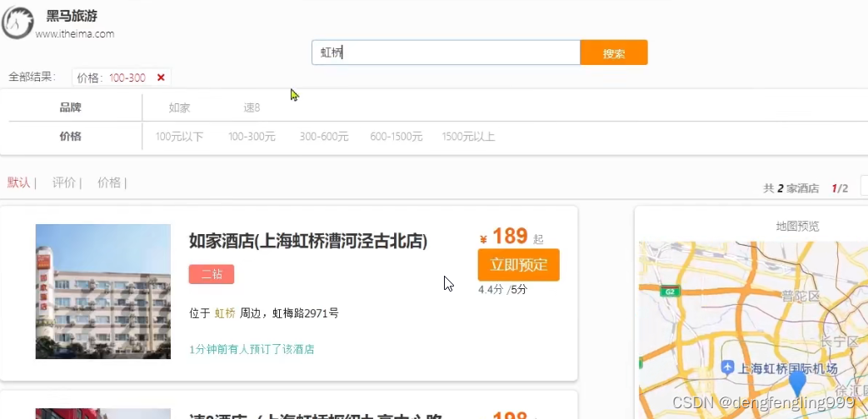Click 1分钟前有人预订了该酒店 notice
The width and height of the screenshot is (868, 419).
tap(252, 349)
